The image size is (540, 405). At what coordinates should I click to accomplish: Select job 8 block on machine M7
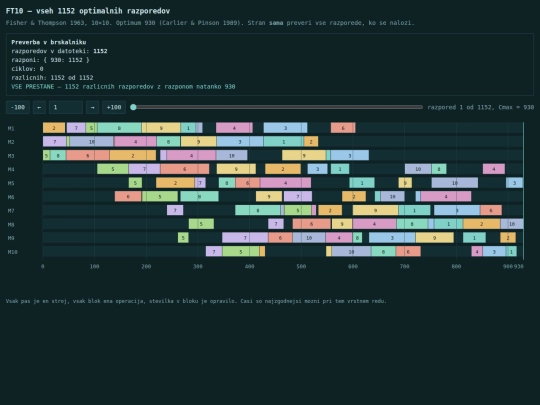pyautogui.click(x=258, y=210)
